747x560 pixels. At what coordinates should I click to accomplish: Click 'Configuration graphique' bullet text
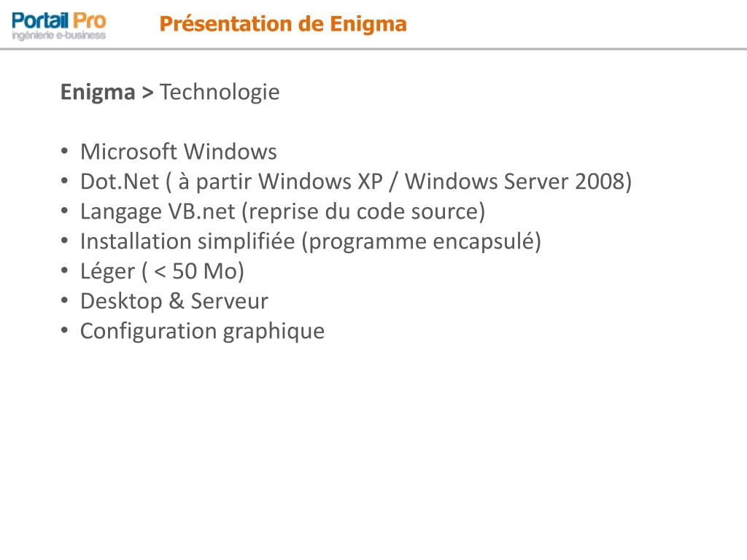203,331
